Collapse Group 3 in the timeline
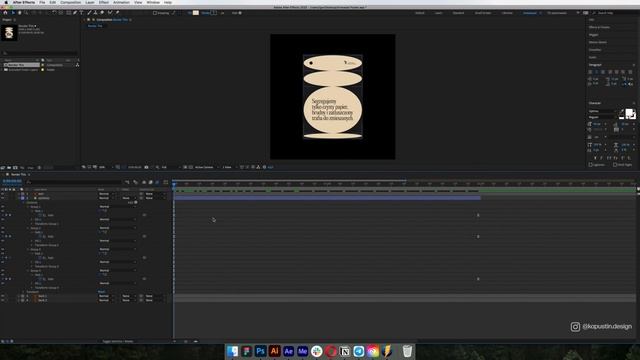640x360 pixels. (28, 249)
